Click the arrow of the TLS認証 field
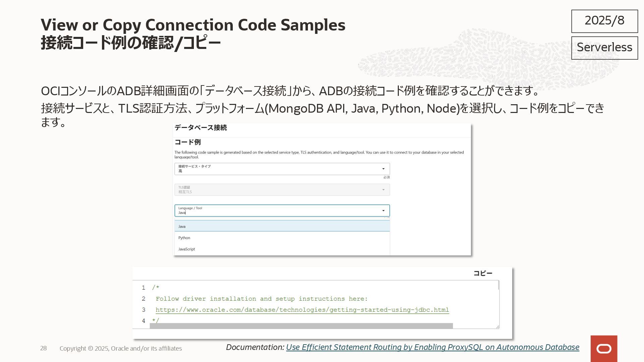The height and width of the screenshot is (362, 644). pos(383,190)
